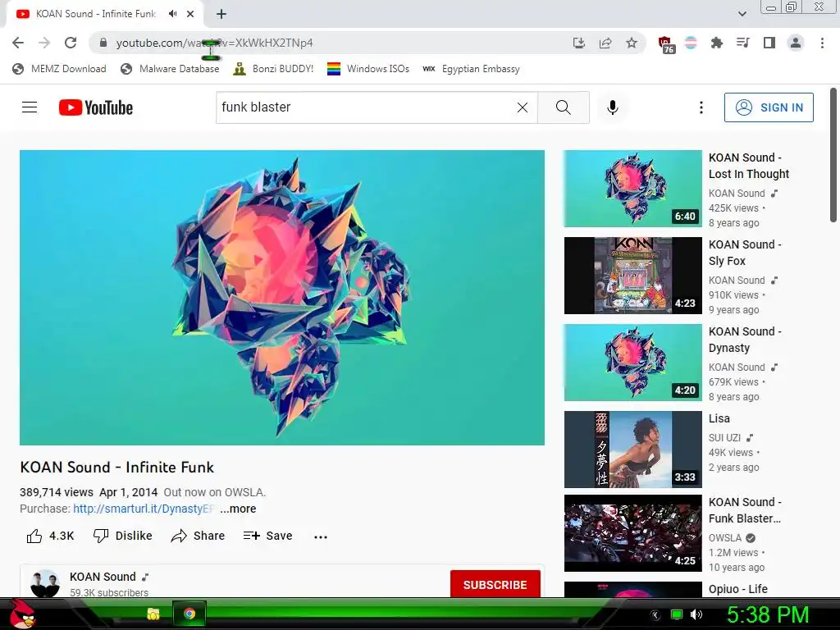Screen dimensions: 840x630
Task: Toggle the browser side panel icon
Action: point(769,43)
